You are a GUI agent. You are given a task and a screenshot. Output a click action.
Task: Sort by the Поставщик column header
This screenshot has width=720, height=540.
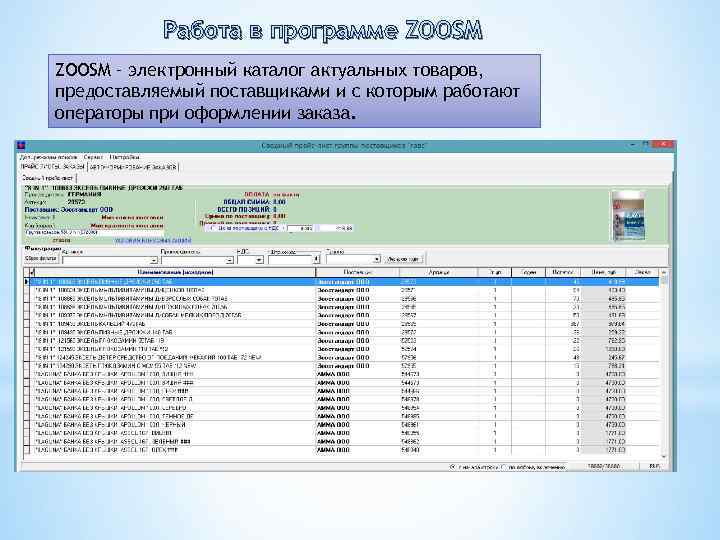coord(357,272)
